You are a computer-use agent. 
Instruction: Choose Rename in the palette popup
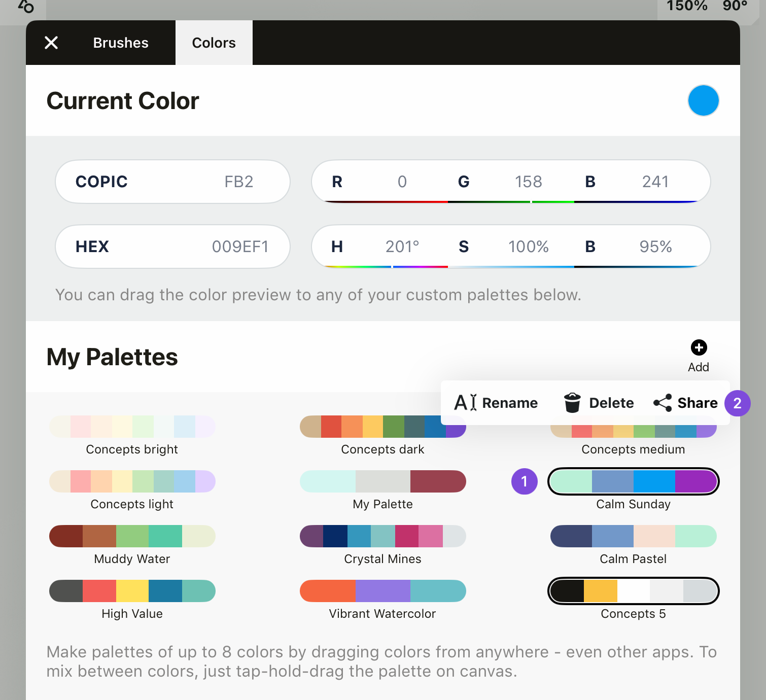[x=510, y=403]
